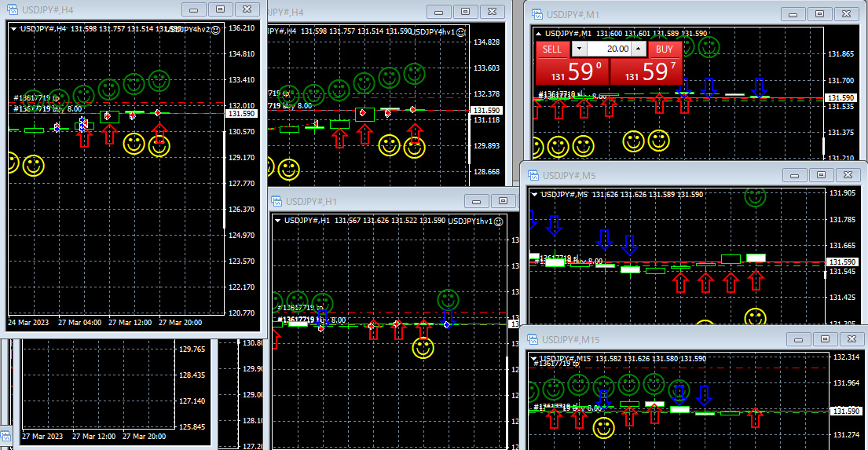
Task: Click the chart icon in USDJPY#,H1 title bar
Action: tap(277, 201)
